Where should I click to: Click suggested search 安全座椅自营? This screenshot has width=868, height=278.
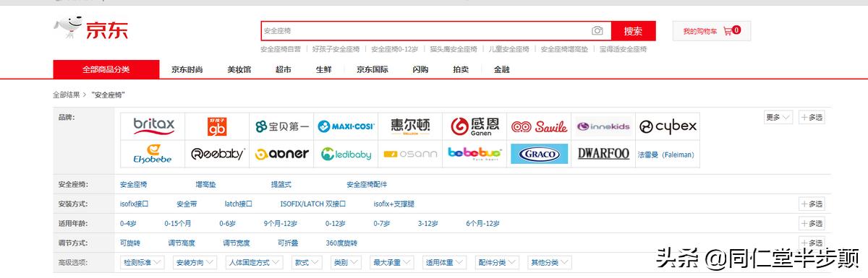click(281, 49)
